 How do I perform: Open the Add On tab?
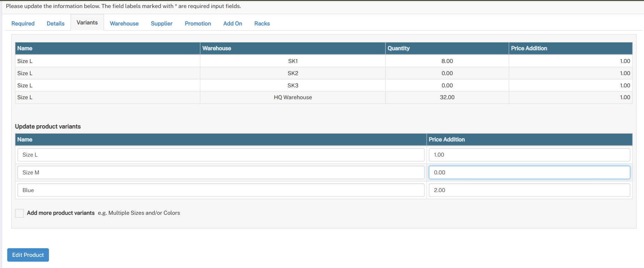[x=232, y=23]
